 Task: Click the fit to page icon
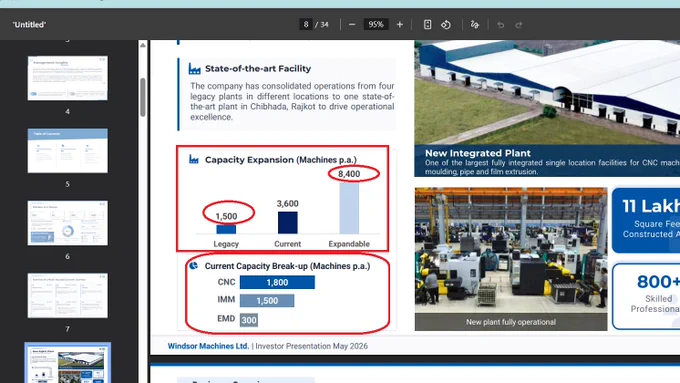pos(427,25)
